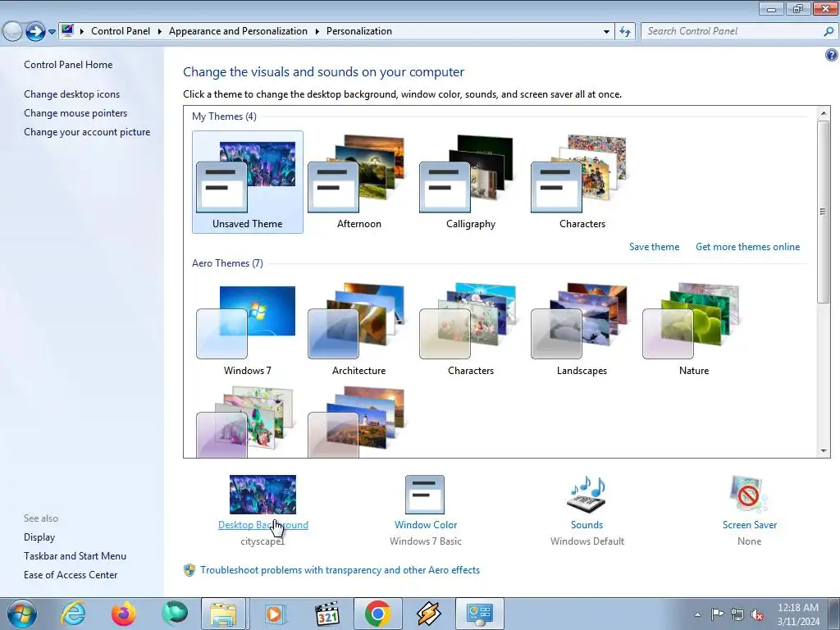This screenshot has height=630, width=840.
Task: Open Ease of Access Center link
Action: 71,575
